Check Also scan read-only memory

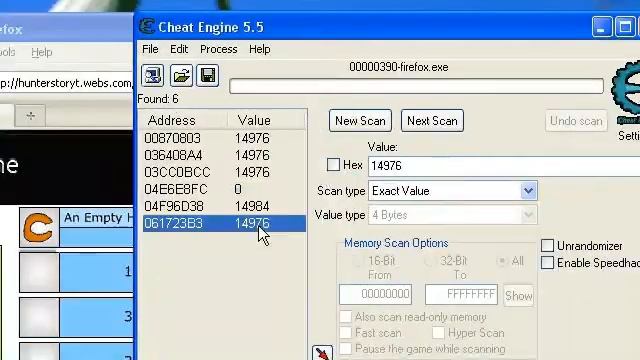pyautogui.click(x=345, y=317)
